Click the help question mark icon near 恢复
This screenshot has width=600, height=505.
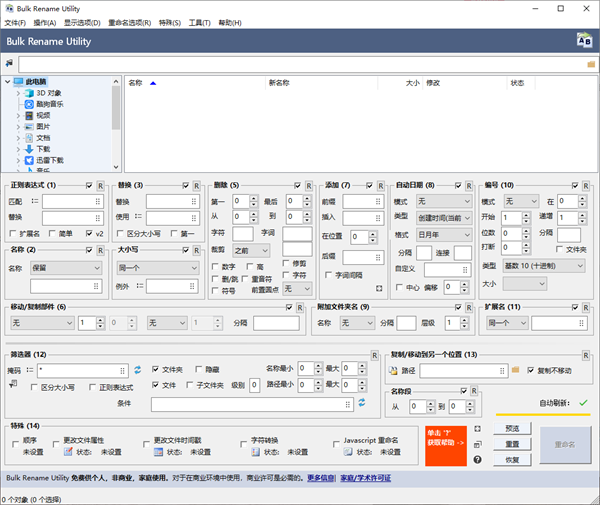(478, 459)
